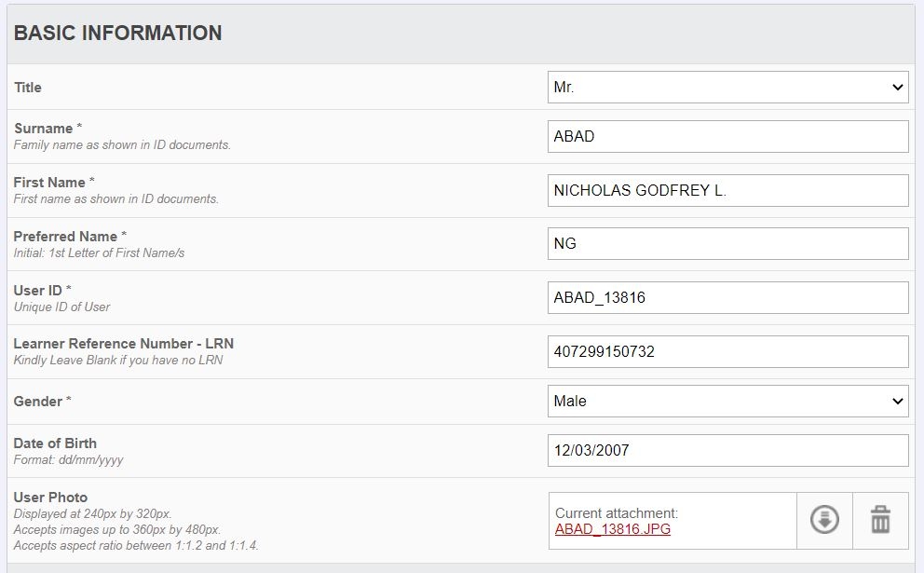Click the User Photo label
Screen dimensions: 924x573
(x=50, y=497)
